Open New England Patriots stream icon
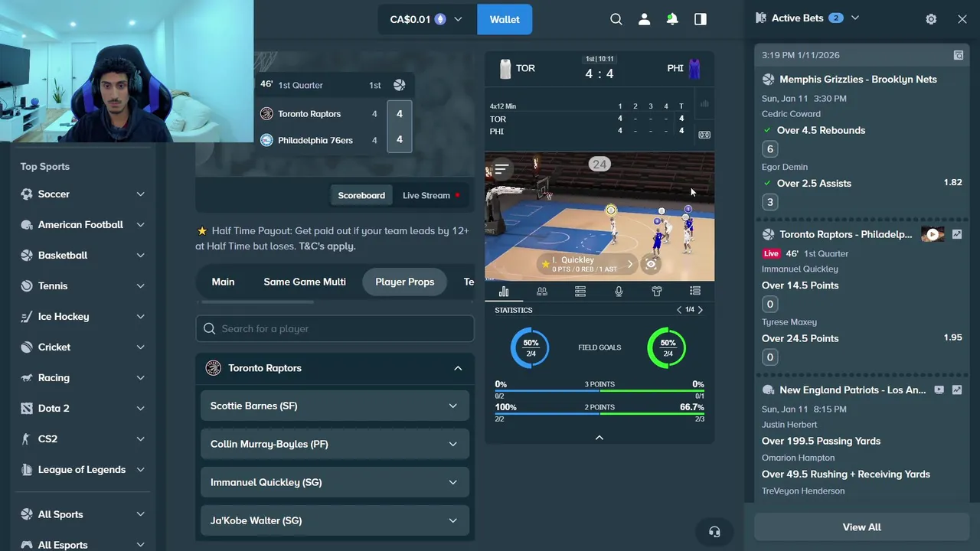The width and height of the screenshot is (980, 551). [x=939, y=390]
